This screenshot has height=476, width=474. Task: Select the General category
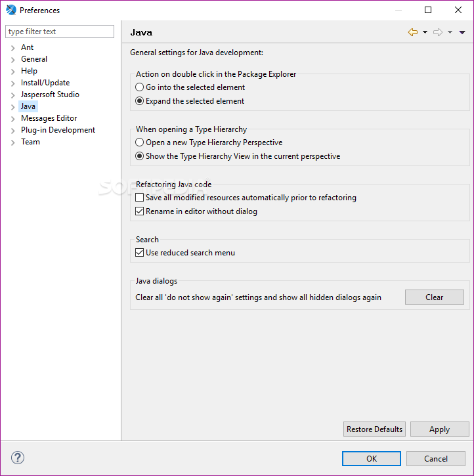34,59
